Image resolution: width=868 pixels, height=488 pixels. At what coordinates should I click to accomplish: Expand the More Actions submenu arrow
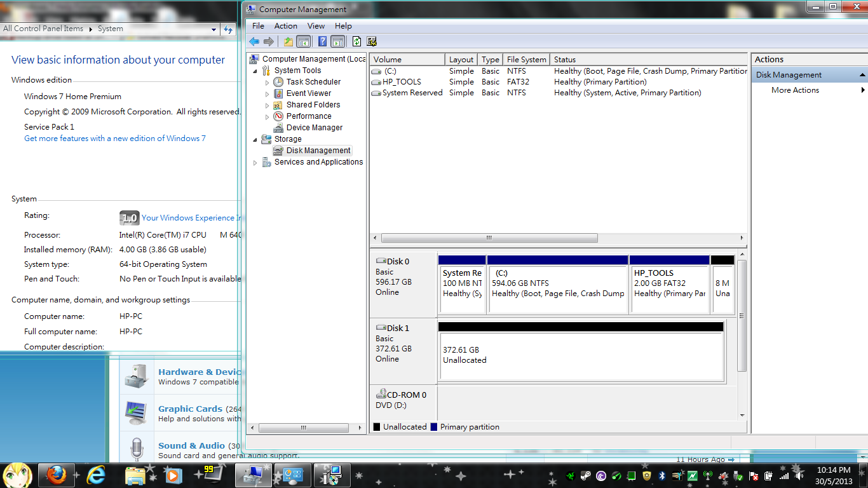click(x=863, y=90)
